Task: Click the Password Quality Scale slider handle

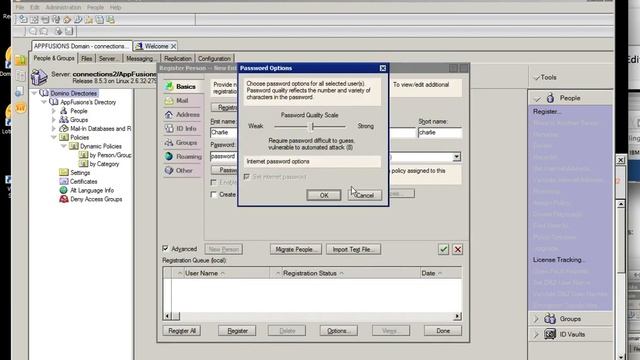Action: tap(312, 127)
